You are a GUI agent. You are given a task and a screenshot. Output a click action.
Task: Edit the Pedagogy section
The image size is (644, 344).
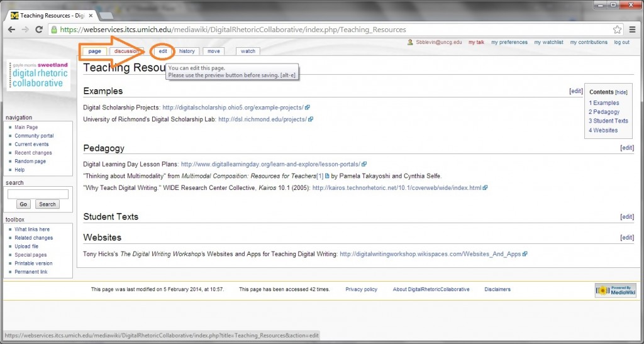pos(627,148)
